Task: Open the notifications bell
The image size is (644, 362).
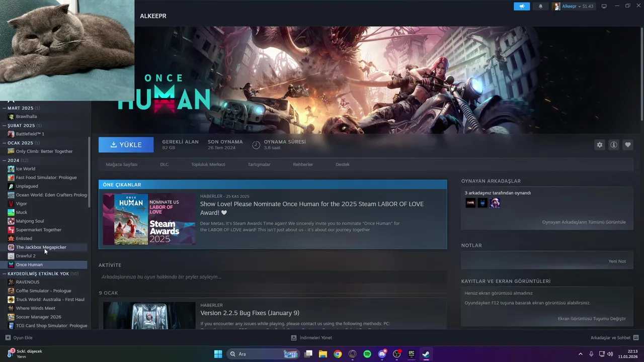Action: 541,7
